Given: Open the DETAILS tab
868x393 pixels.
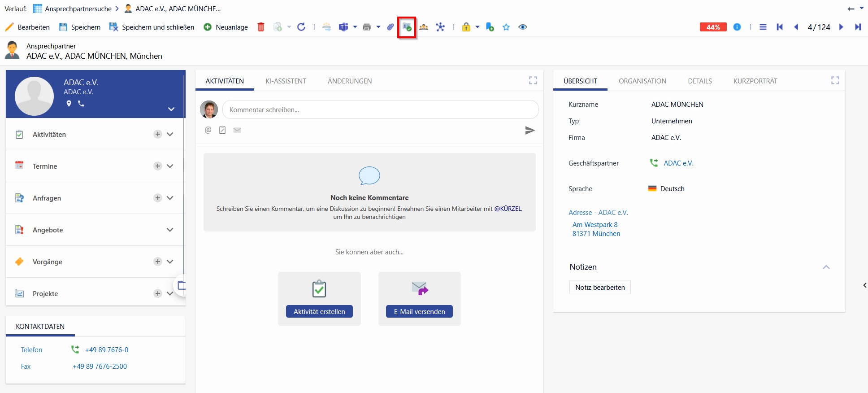Looking at the screenshot, I should coord(700,81).
